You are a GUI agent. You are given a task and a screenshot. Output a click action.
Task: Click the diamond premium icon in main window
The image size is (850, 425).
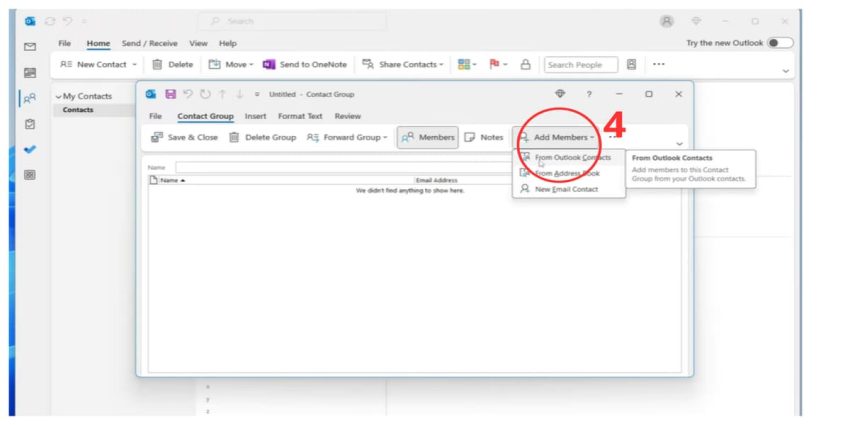pyautogui.click(x=697, y=21)
